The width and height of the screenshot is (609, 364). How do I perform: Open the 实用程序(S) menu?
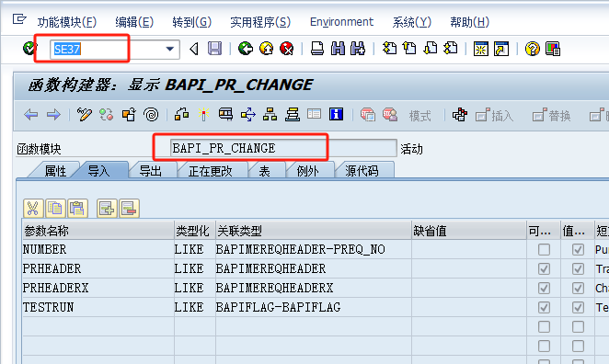click(260, 22)
